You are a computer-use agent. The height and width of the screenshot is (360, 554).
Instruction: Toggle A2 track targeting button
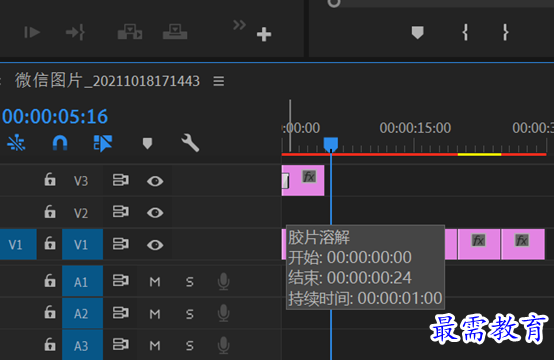[82, 313]
